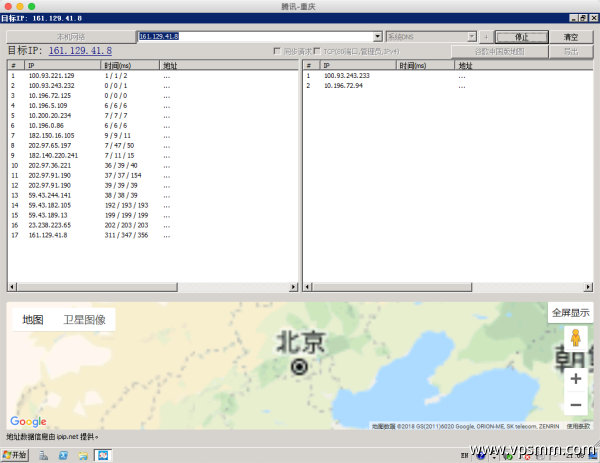Click left table scrollbar right arrow
Screen dimensions: 600x463
click(293, 287)
